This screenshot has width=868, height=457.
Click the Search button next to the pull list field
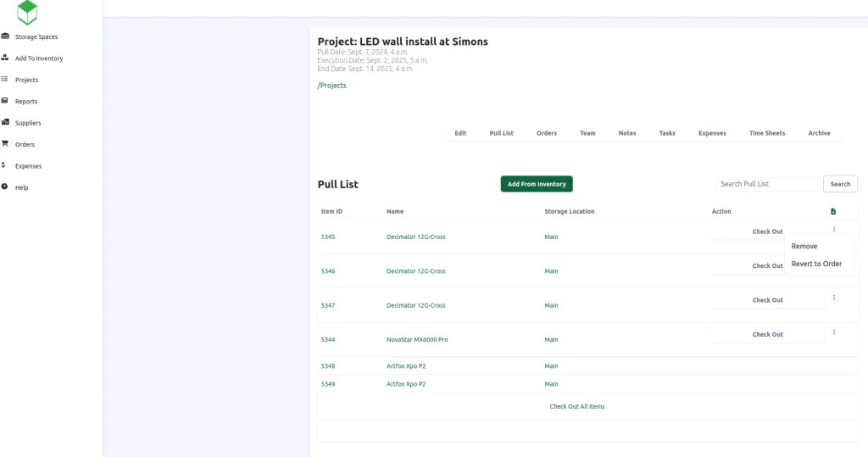(x=840, y=184)
